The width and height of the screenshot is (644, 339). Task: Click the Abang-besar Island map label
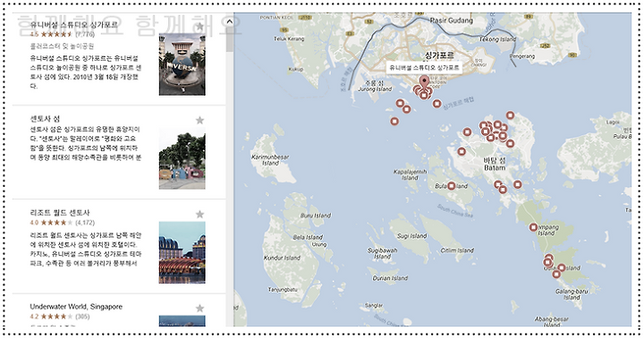pyautogui.click(x=552, y=321)
